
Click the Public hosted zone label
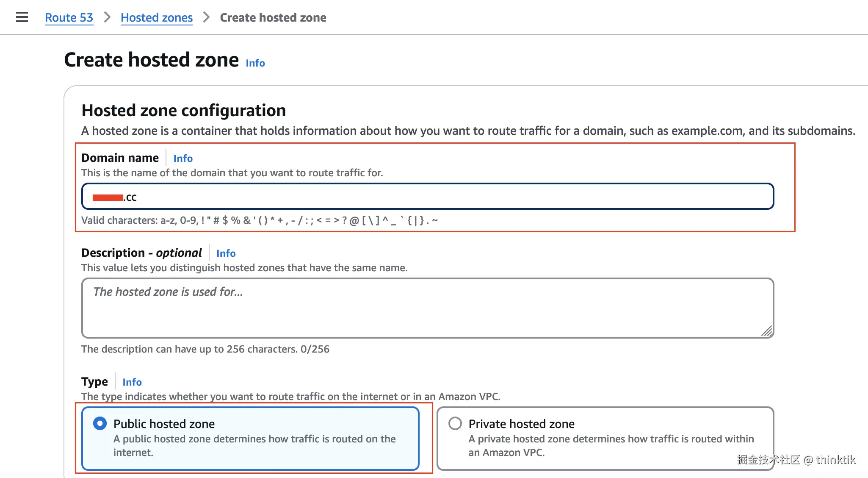point(164,424)
